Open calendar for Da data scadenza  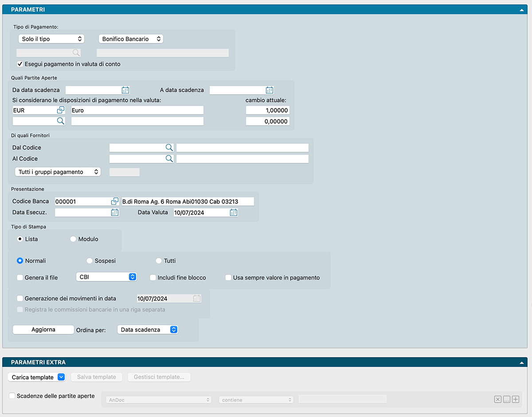(x=125, y=90)
